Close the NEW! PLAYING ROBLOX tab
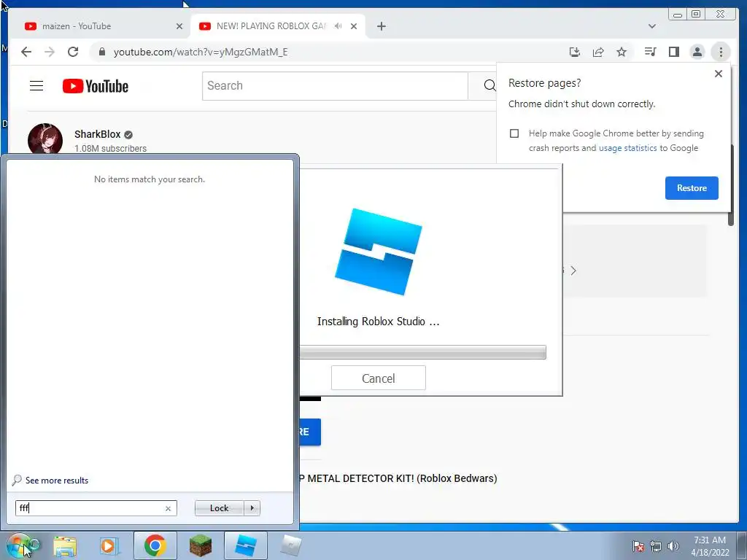The height and width of the screenshot is (560, 747). 354,26
